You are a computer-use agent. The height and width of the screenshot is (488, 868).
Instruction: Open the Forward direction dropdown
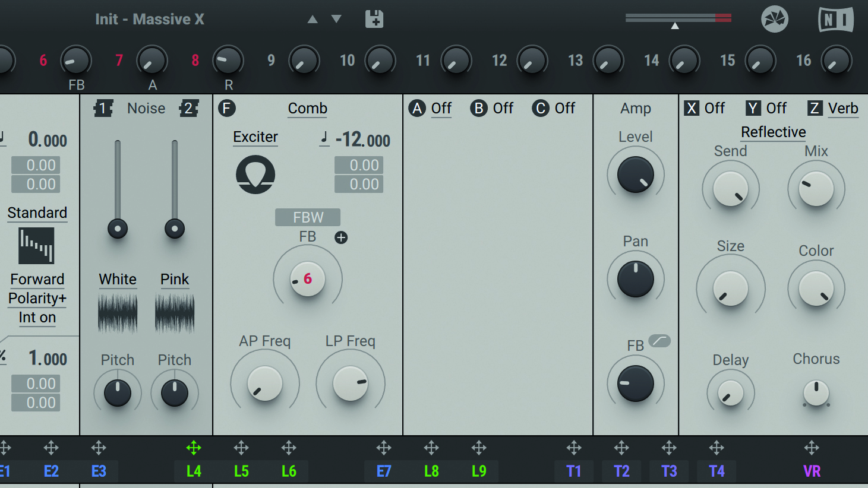(x=37, y=280)
